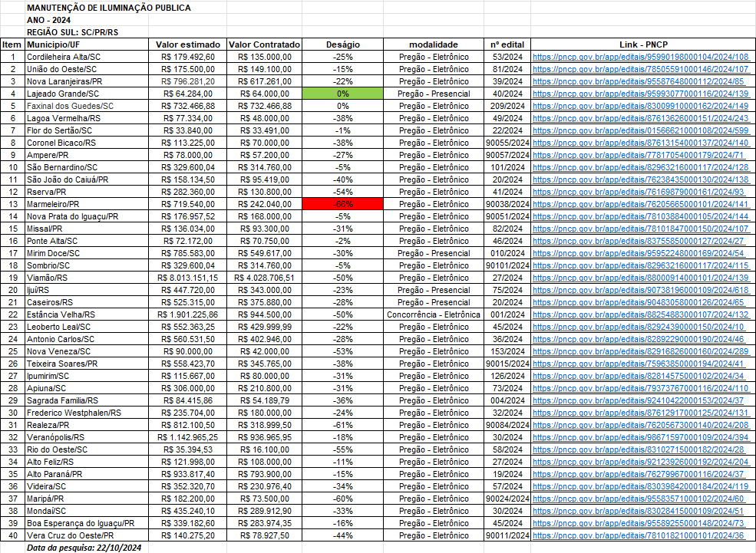Select the Videira/SC municipality cell

87,486
